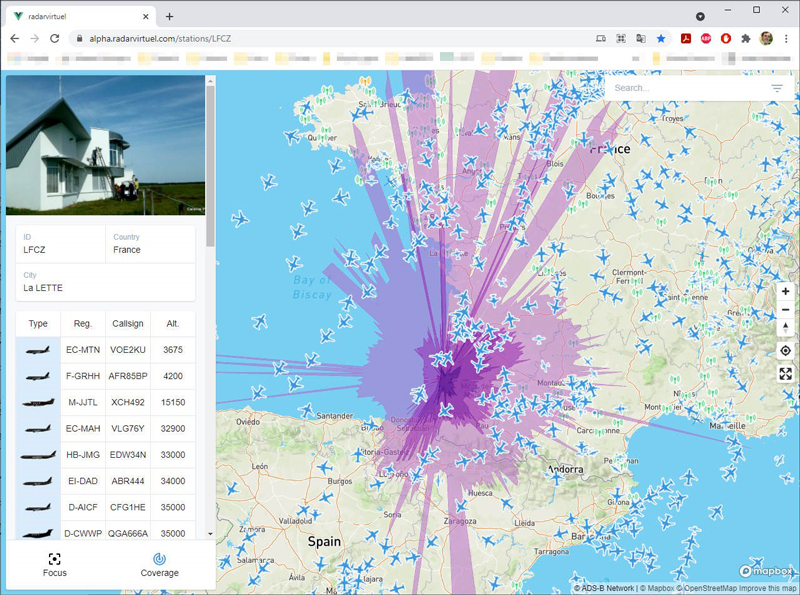Zoom in on the map
The height and width of the screenshot is (595, 800).
pos(785,291)
